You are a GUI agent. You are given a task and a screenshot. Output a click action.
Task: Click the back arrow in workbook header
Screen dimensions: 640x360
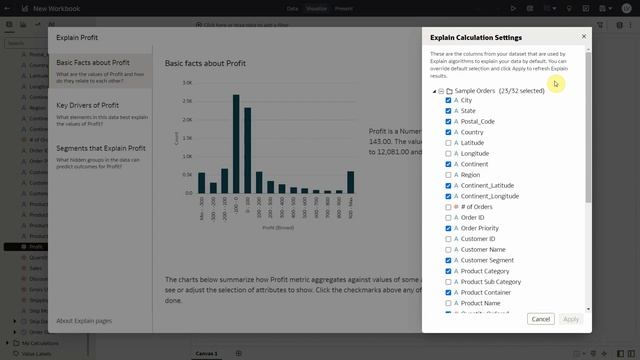(7, 8)
